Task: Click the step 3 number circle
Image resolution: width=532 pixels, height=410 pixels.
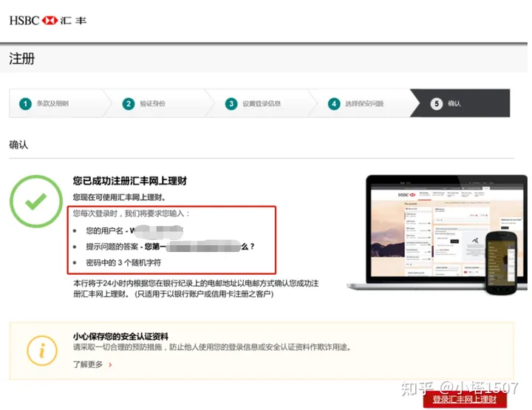Action: pos(231,103)
